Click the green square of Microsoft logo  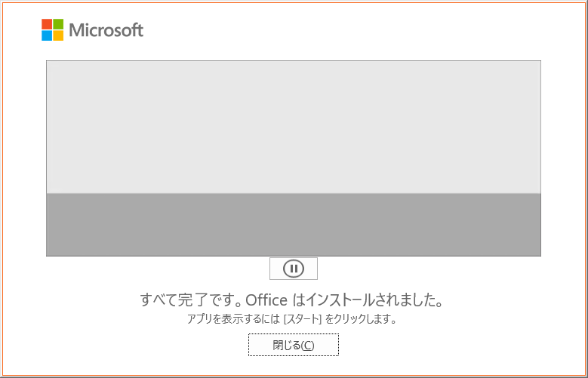[x=58, y=24]
